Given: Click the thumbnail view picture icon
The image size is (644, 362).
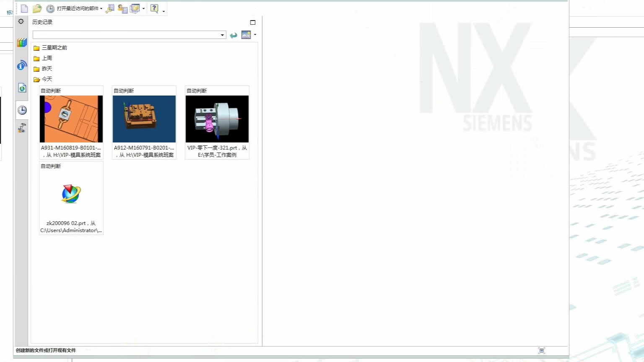Looking at the screenshot, I should pos(246,35).
